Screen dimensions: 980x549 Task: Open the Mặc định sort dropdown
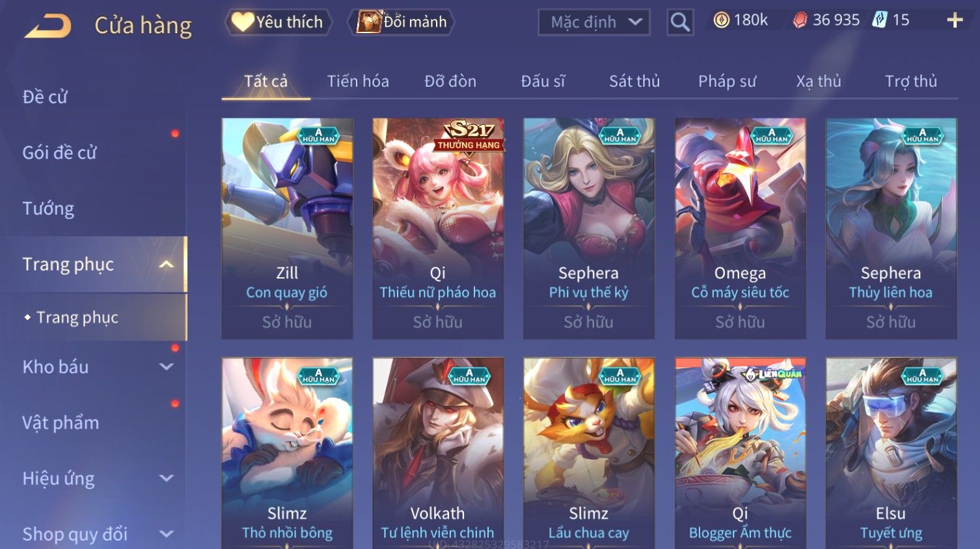point(594,22)
